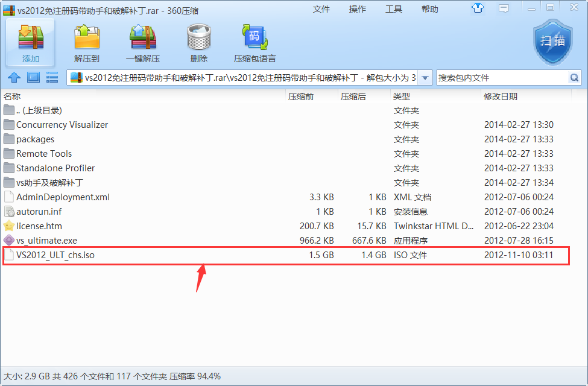The image size is (588, 386).
Task: Switch to the large icon view
Action: [x=33, y=77]
